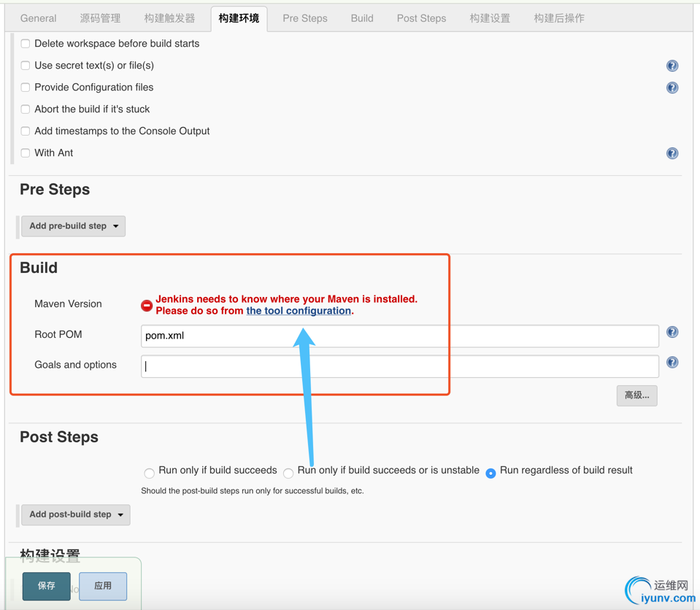This screenshot has width=700, height=610.
Task: Select Run regardless of build result
Action: pos(491,473)
